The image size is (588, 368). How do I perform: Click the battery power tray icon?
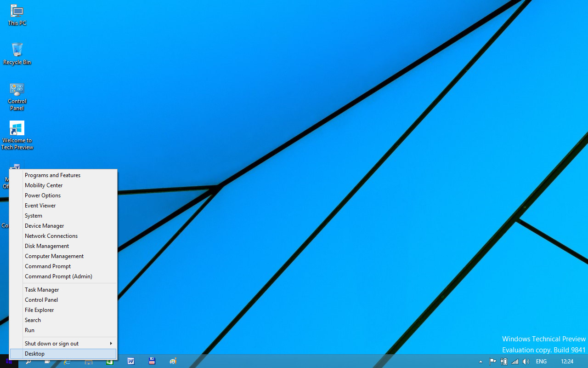504,362
